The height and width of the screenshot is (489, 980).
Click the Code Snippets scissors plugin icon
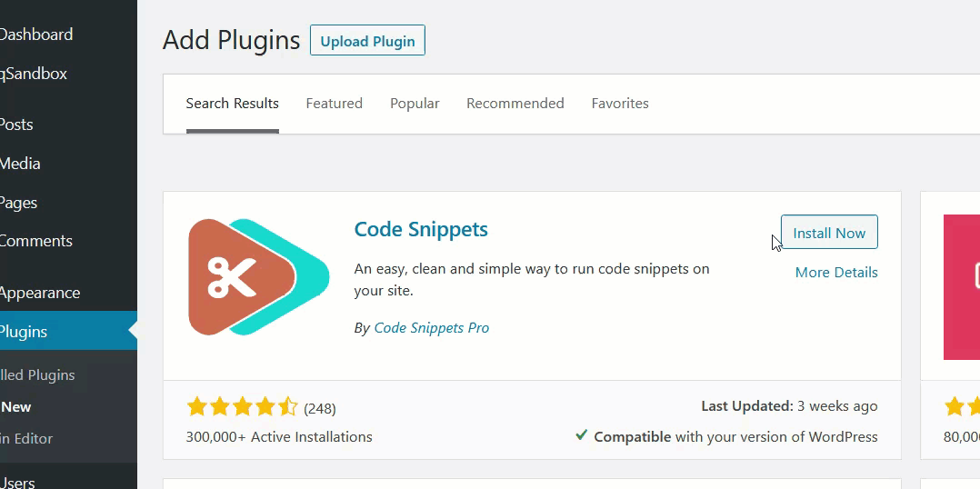[x=258, y=277]
